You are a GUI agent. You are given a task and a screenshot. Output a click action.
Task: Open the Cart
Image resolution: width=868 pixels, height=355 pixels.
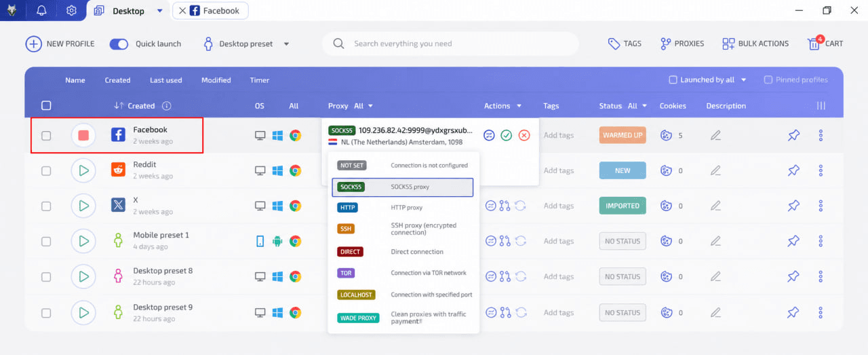click(825, 43)
